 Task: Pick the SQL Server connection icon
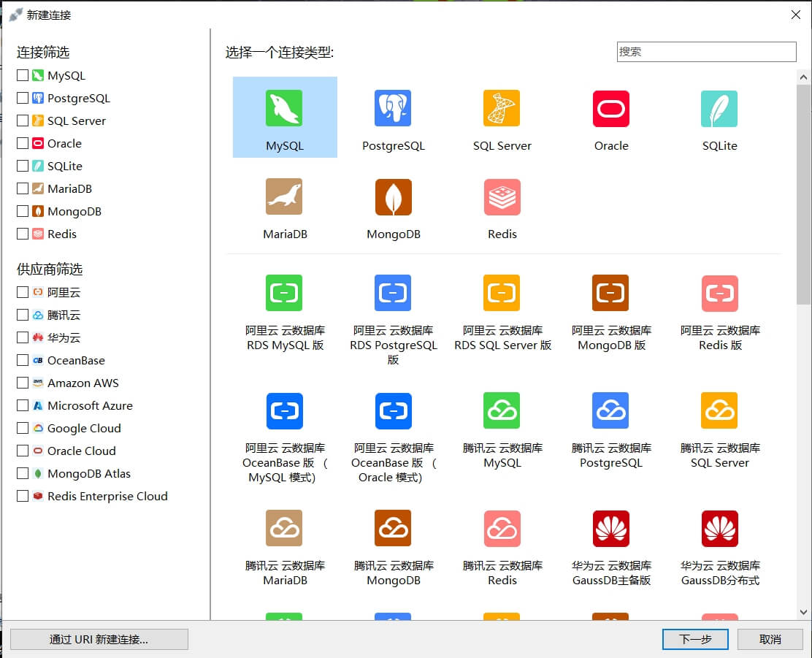(x=502, y=108)
